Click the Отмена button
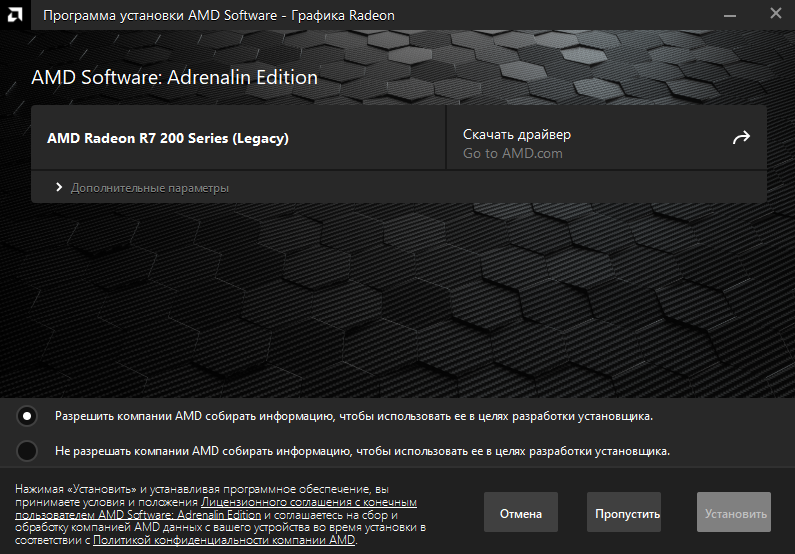Viewport: 795px width, 554px height. [521, 512]
